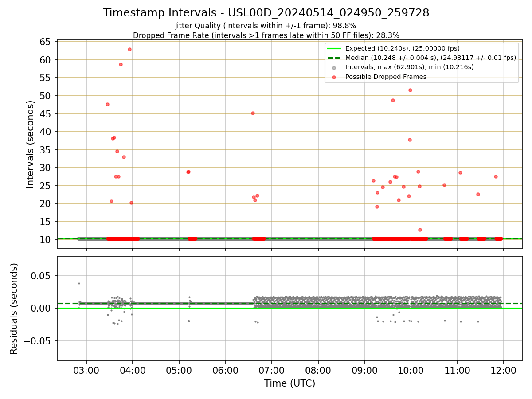Click the '08:00' x-axis tick label
532x399 pixels.
tap(318, 370)
